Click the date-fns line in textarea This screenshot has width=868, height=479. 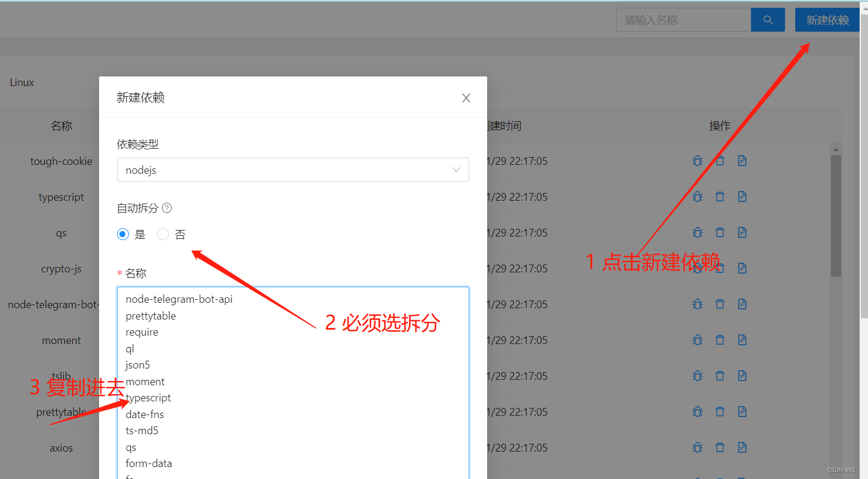click(x=145, y=414)
